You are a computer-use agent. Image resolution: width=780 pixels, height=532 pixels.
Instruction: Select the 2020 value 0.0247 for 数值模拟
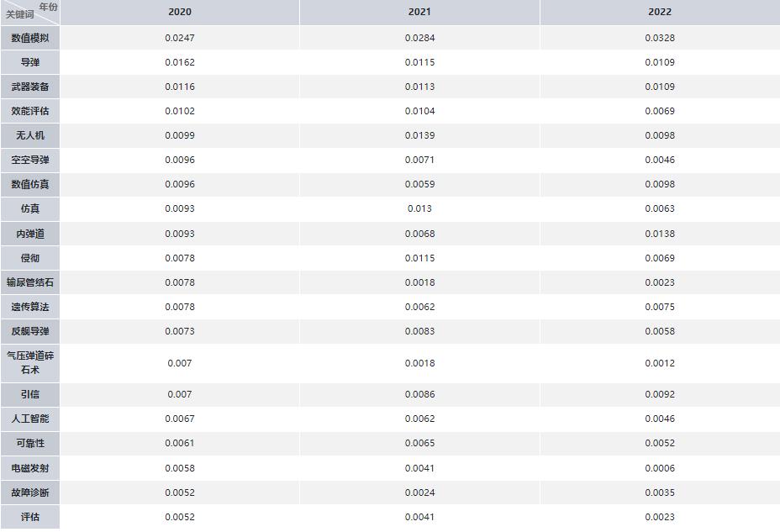pos(179,38)
